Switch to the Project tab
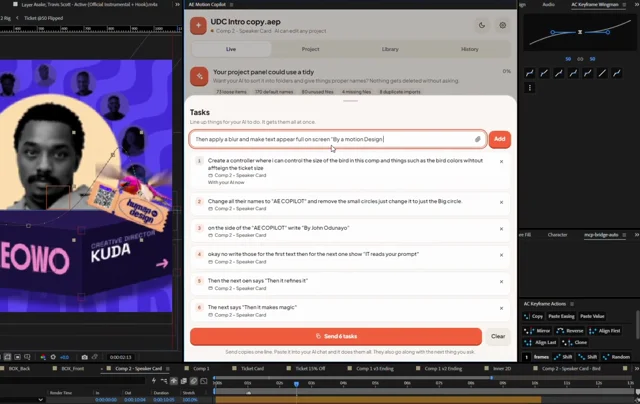This screenshot has width=640, height=404. click(x=310, y=49)
